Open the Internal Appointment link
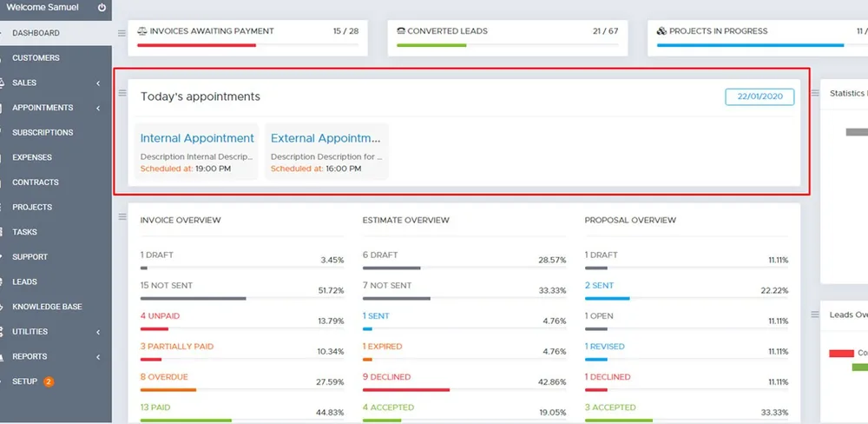The height and width of the screenshot is (424, 868). tap(197, 138)
